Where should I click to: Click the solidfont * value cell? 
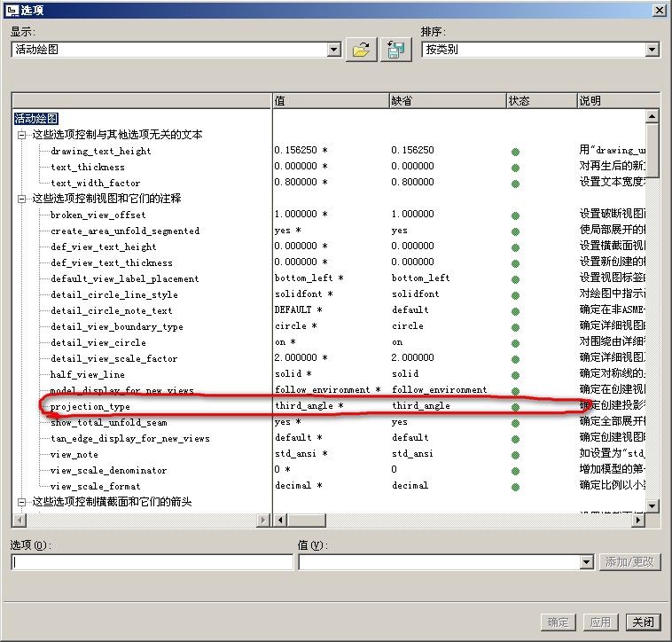point(304,294)
